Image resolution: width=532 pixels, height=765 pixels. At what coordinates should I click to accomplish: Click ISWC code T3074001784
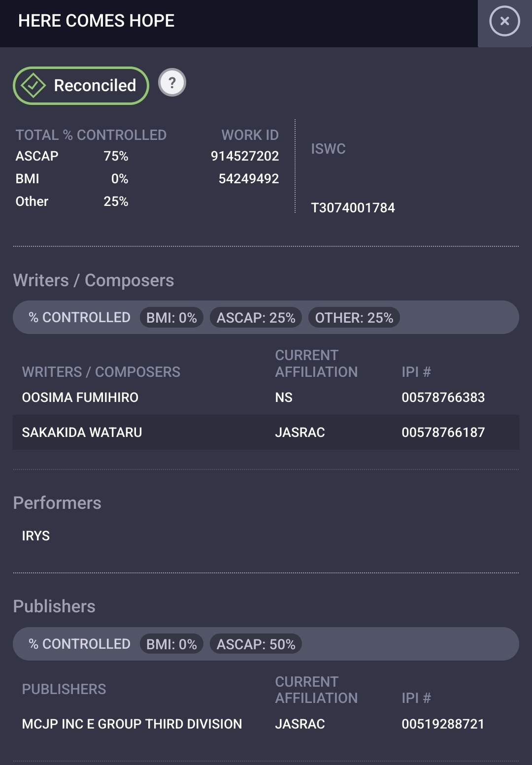point(353,208)
